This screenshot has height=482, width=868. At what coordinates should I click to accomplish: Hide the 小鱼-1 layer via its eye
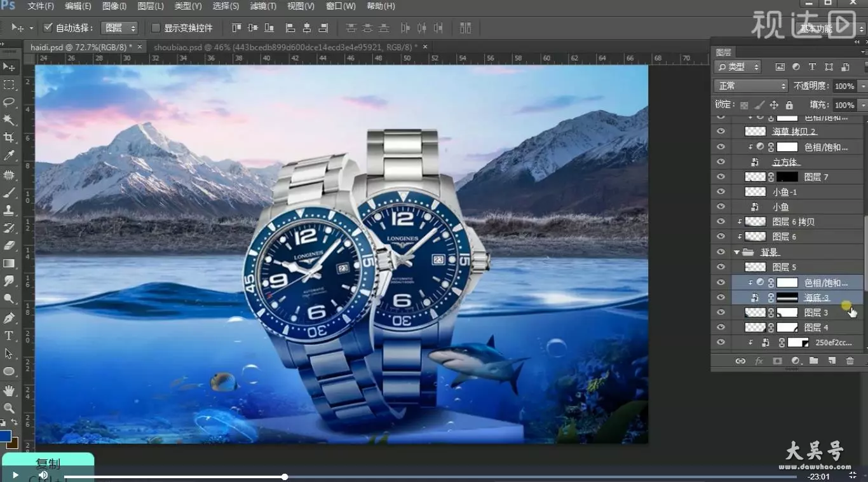tap(721, 191)
